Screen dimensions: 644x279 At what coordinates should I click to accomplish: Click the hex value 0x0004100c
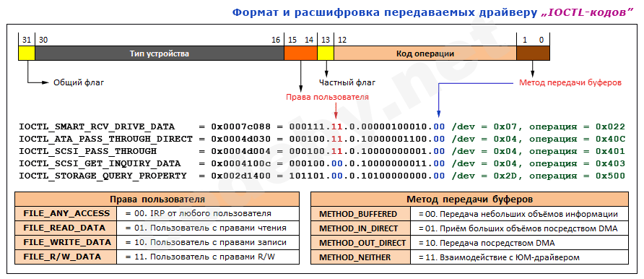coord(240,163)
